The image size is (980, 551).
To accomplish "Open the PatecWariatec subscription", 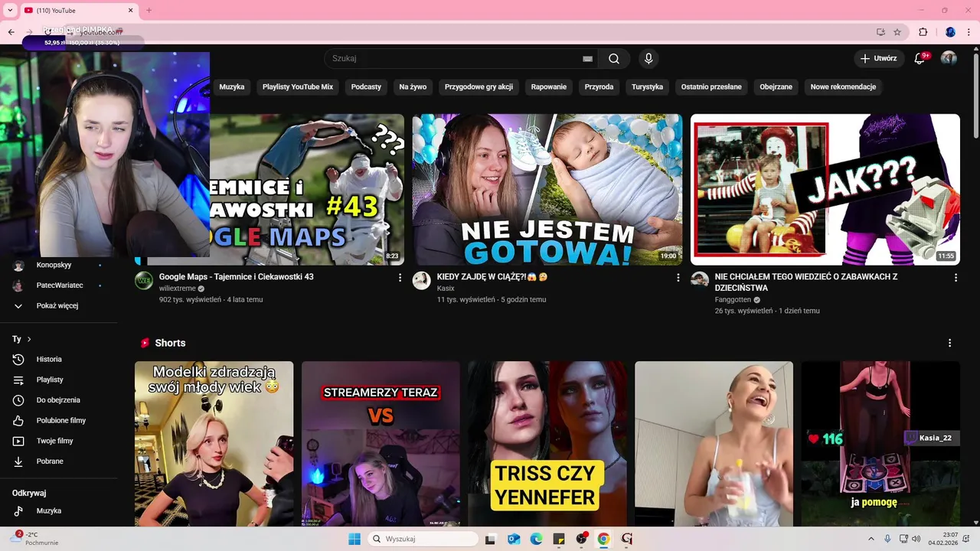I will tap(58, 285).
